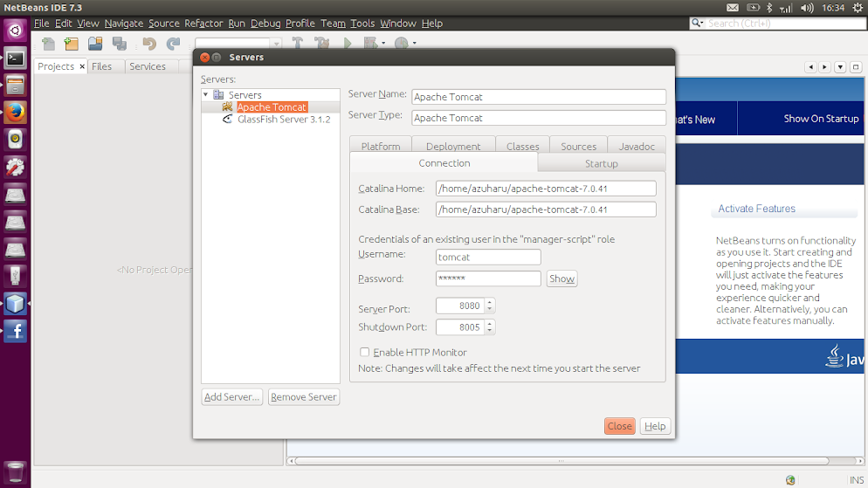Click the Apache Tomcat server icon

[x=228, y=107]
